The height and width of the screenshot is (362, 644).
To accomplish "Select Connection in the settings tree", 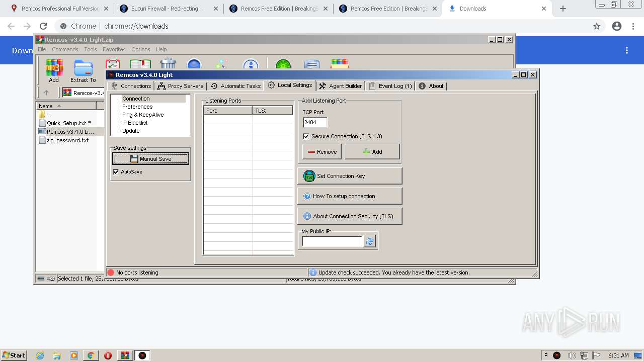I will click(136, 99).
